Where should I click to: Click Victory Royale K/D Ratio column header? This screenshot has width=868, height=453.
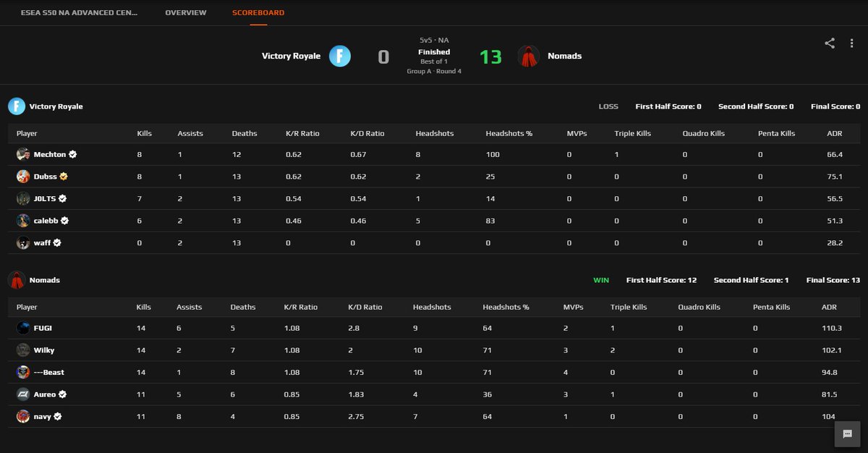tap(367, 133)
